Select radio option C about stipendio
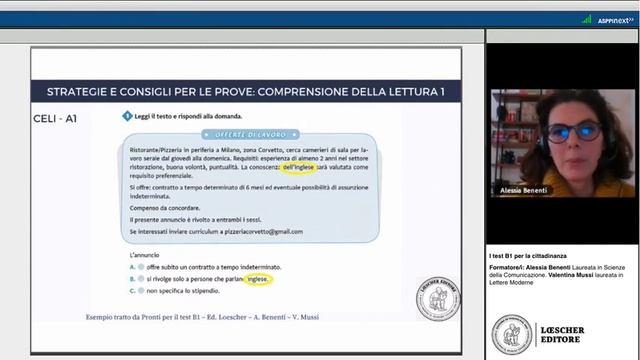Screen dimensions: 640x360 point(141,291)
